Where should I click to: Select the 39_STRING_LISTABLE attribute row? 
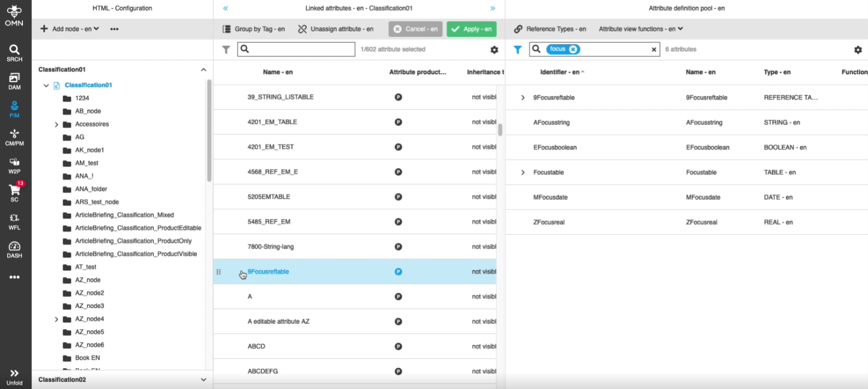pyautogui.click(x=355, y=97)
